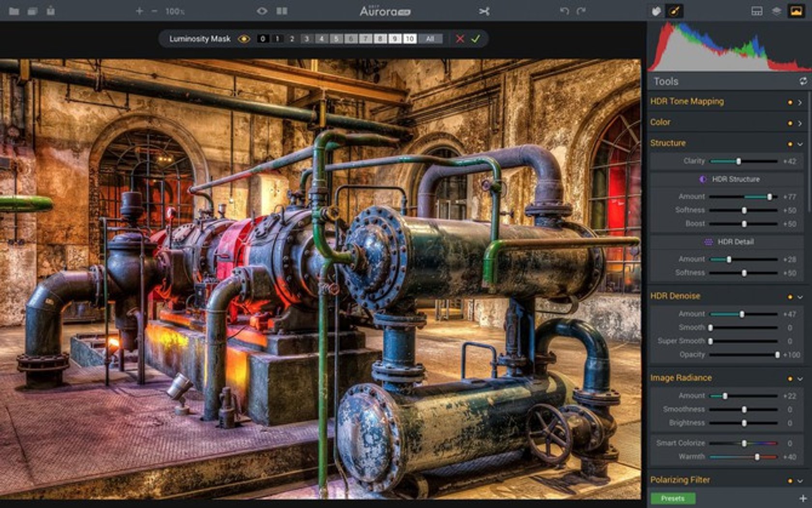Screen dimensions: 812x508
Task: Enable the side-by-side comparison view toggle
Action: [x=281, y=11]
